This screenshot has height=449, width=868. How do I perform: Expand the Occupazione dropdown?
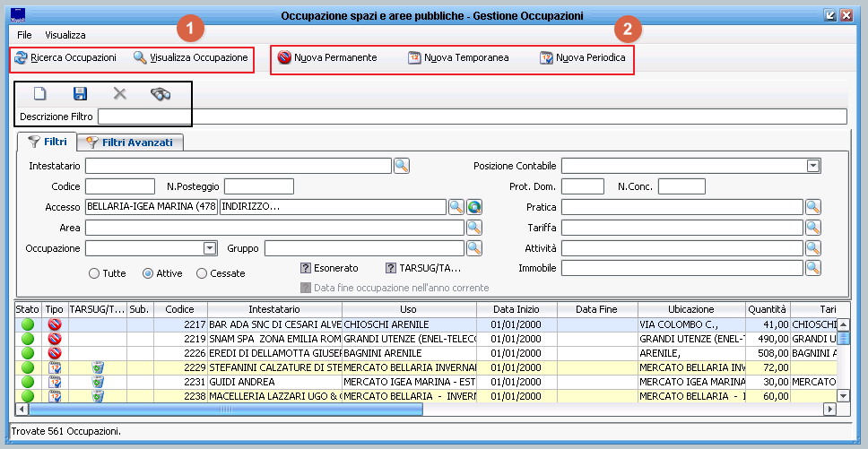pyautogui.click(x=210, y=248)
